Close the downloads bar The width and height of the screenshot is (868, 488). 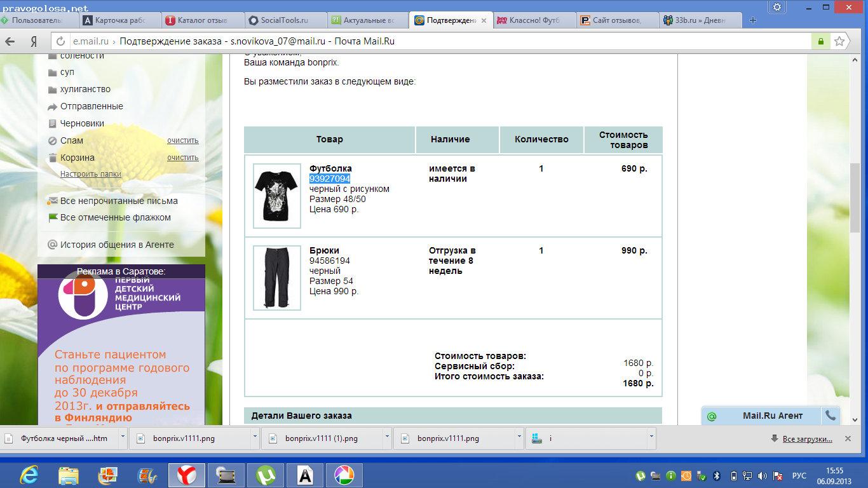coord(848,438)
